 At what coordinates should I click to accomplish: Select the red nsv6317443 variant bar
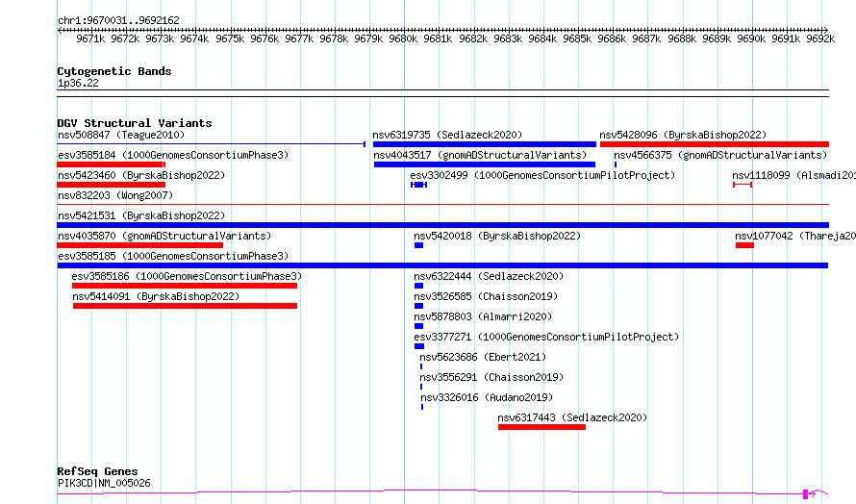[x=541, y=427]
